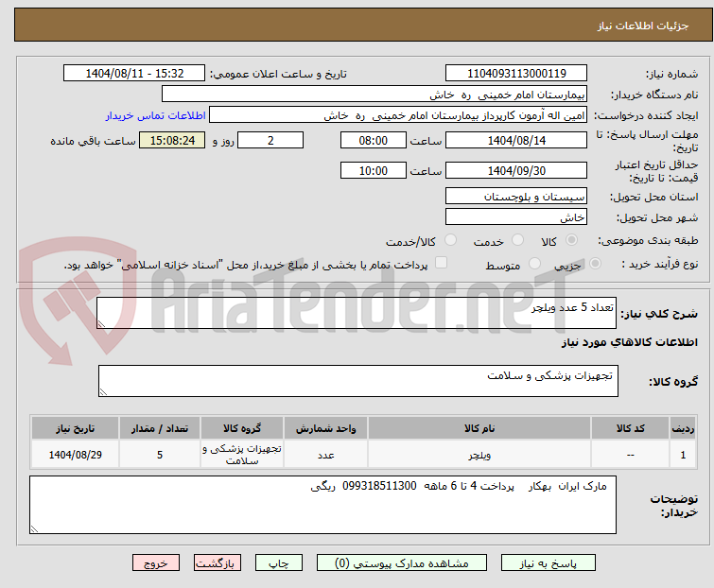Click the عدد unit cell
Viewport: 714px width, 588px height.
(326, 454)
